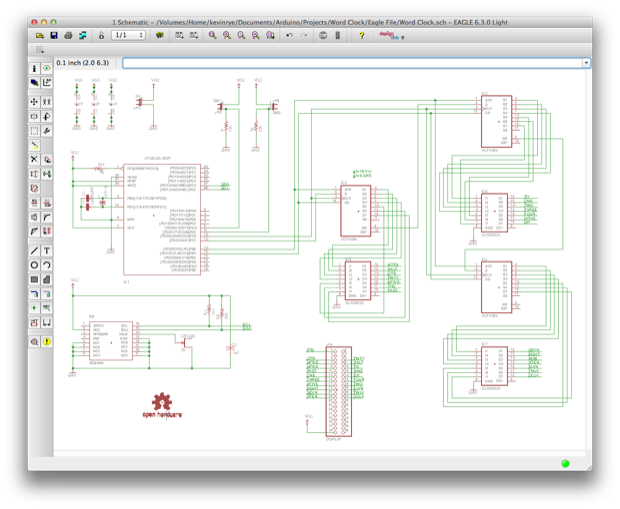
Task: Select the Mirror tool
Action: (x=34, y=116)
